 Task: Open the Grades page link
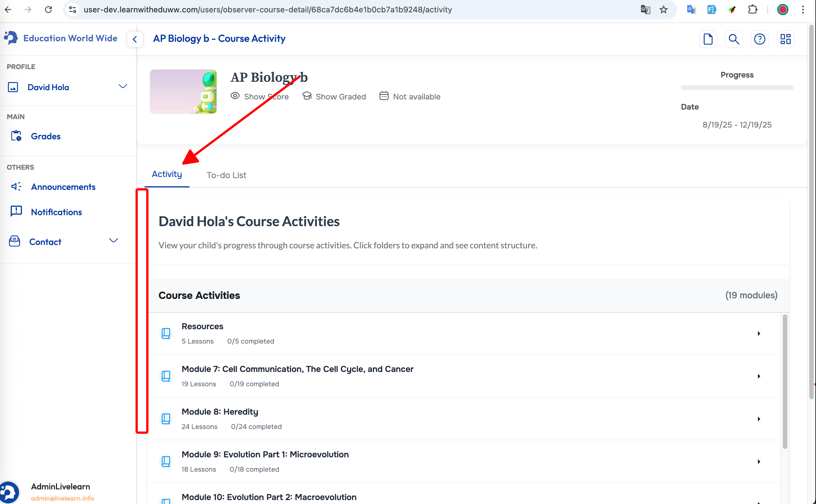tap(45, 136)
